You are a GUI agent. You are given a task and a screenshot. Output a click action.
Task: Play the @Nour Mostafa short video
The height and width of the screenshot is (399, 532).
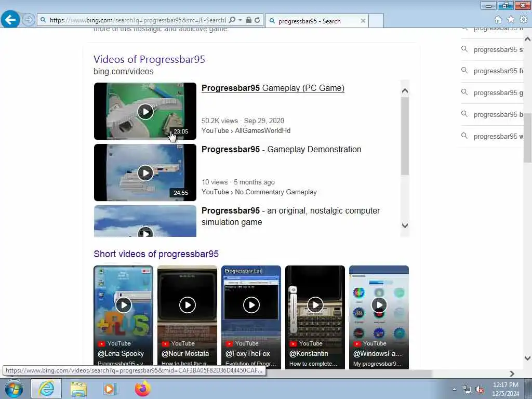[187, 317]
